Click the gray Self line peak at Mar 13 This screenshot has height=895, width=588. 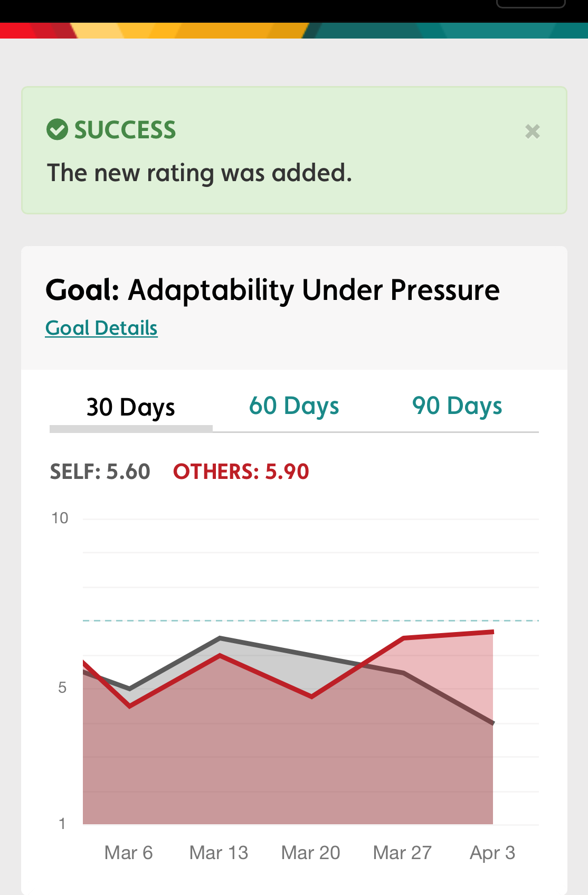[220, 638]
